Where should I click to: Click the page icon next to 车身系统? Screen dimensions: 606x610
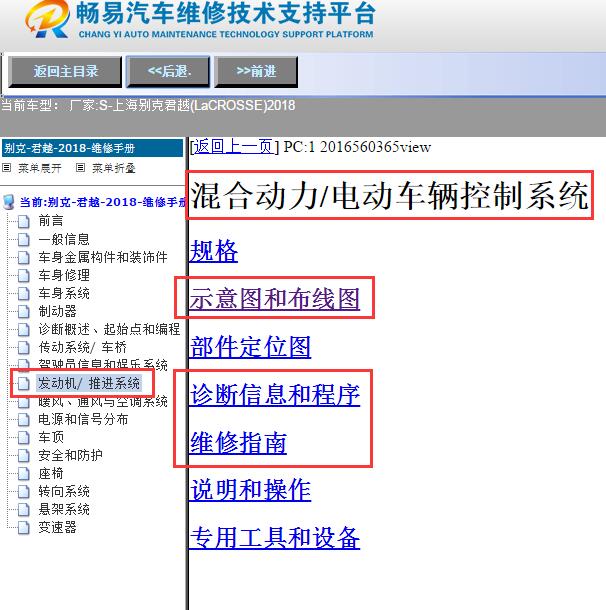24,293
